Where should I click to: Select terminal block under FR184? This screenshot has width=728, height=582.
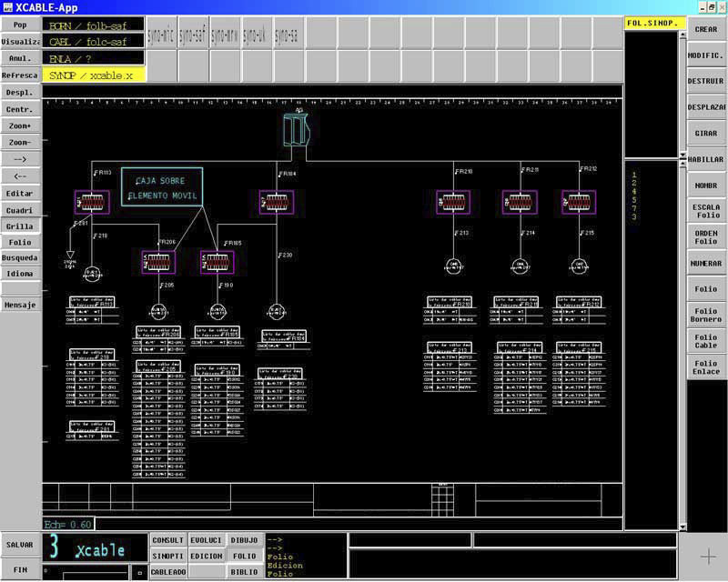tap(277, 203)
